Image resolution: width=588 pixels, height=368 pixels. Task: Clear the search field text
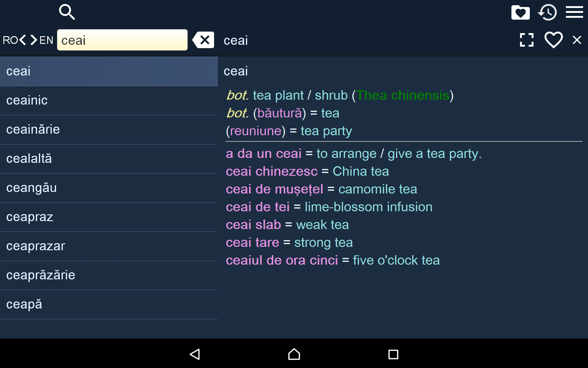coord(203,40)
